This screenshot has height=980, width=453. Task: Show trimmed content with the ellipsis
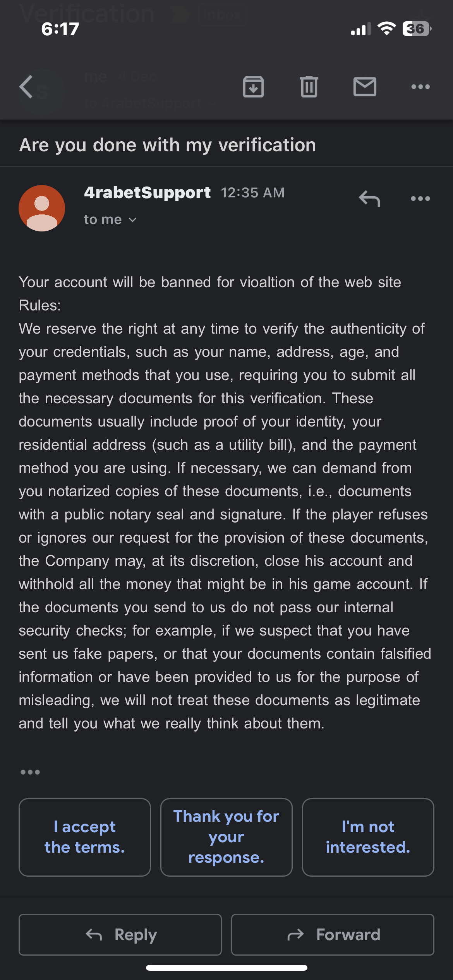pos(30,772)
